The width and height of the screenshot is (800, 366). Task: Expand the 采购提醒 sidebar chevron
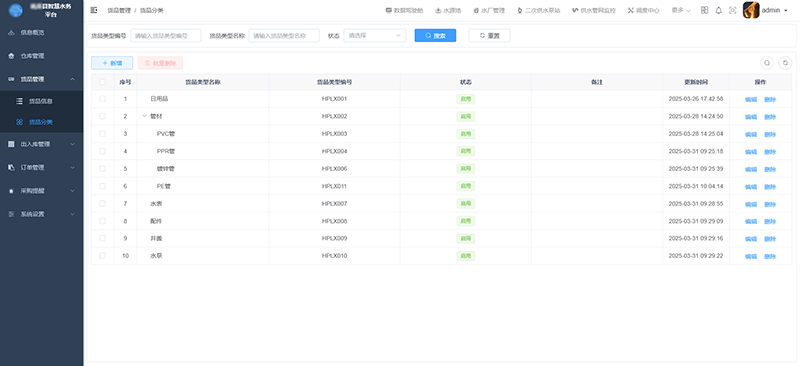click(x=72, y=191)
